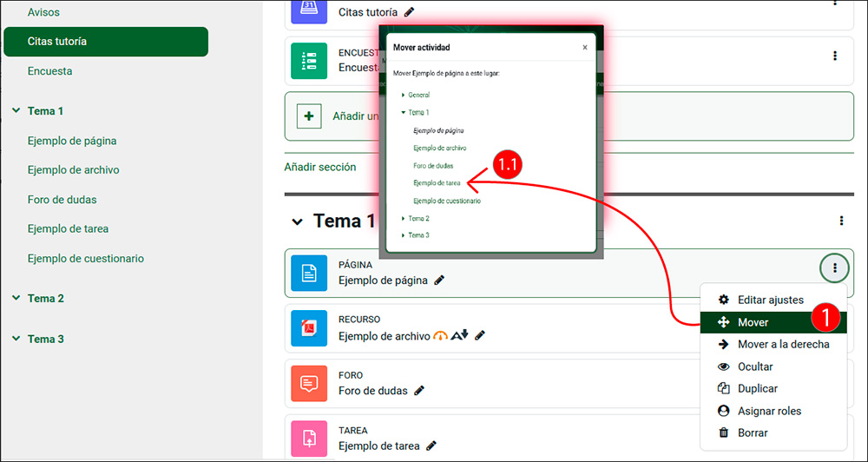Click the A-arrow icon beside Ejemplo de archivo

point(459,335)
